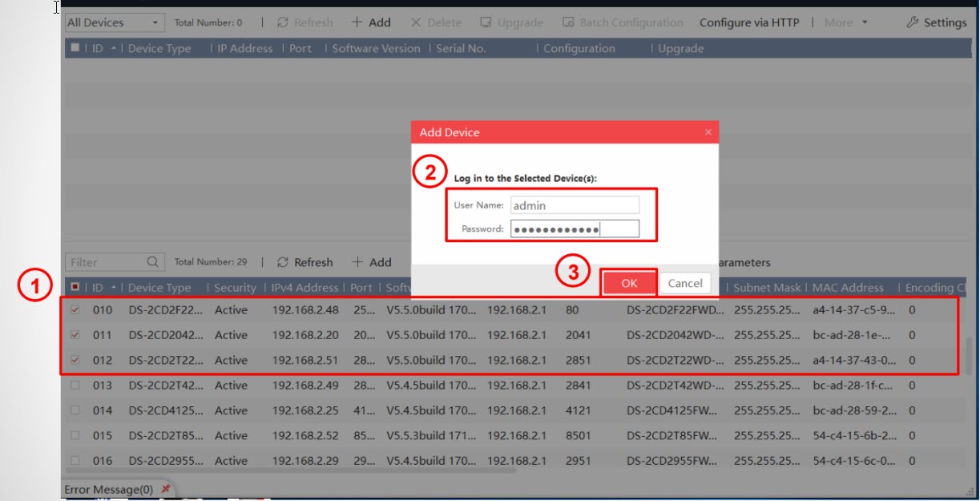Click Settings wrench icon in top toolbar

[x=912, y=22]
